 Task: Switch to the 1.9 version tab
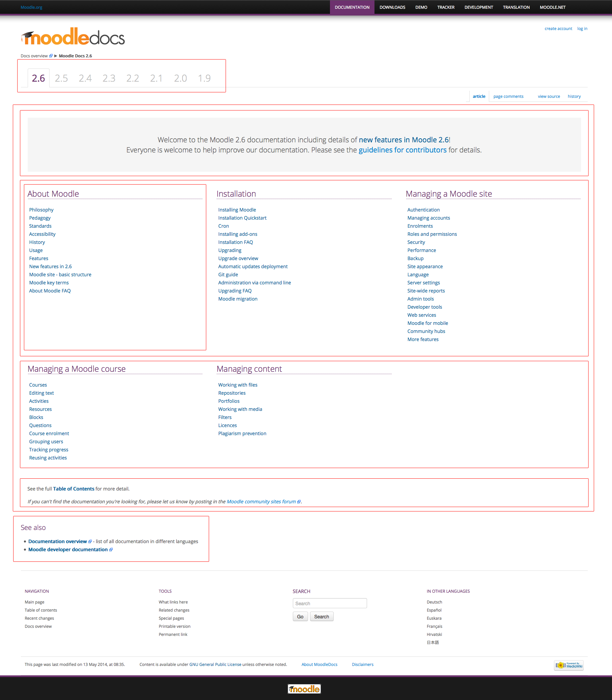pos(204,78)
